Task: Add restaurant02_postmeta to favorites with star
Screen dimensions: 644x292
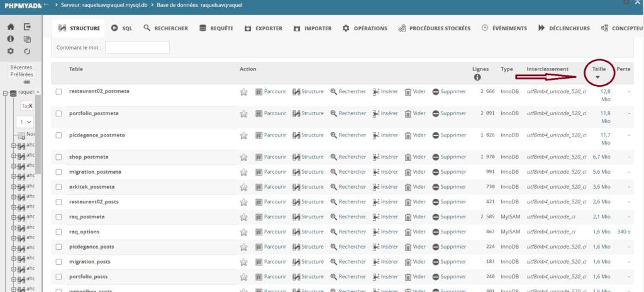Action: [x=243, y=92]
